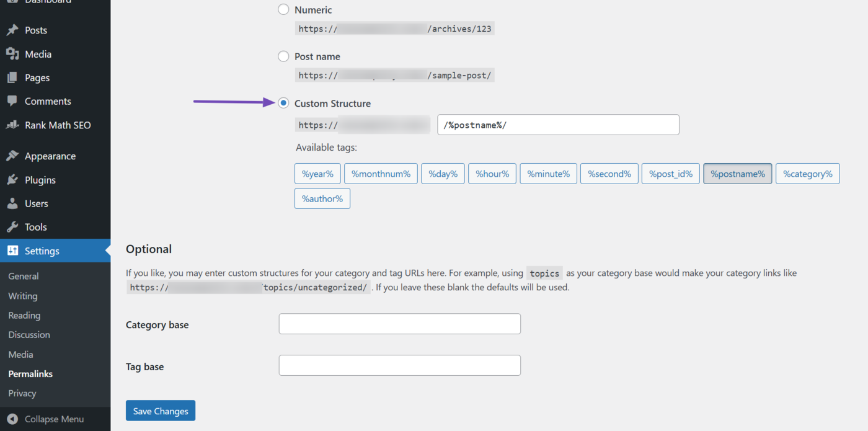Image resolution: width=868 pixels, height=431 pixels.
Task: Click the Pages icon in sidebar
Action: [x=12, y=78]
